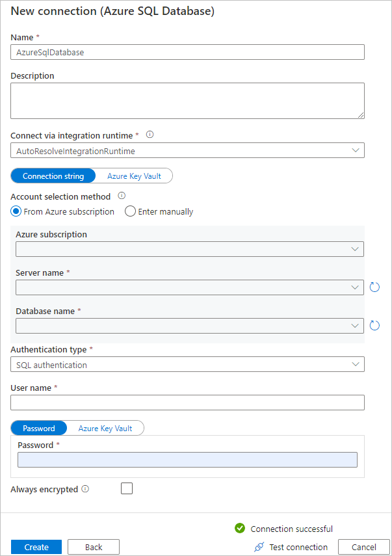Click the green Connection successful checkmark
This screenshot has height=556, width=392.
point(241,529)
